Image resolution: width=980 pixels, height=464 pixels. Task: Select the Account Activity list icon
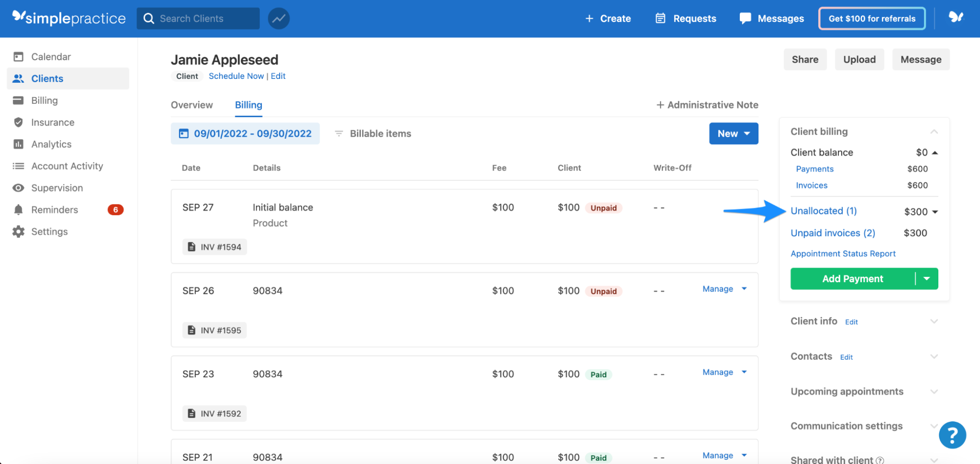pyautogui.click(x=18, y=166)
